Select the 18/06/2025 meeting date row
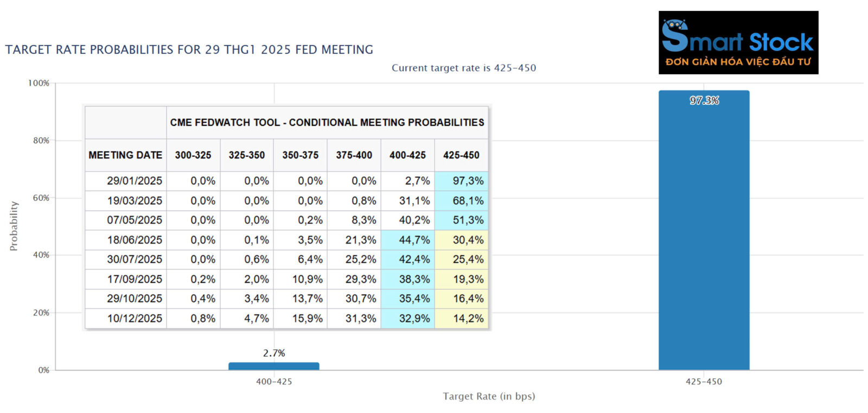868x413 pixels. pos(135,240)
